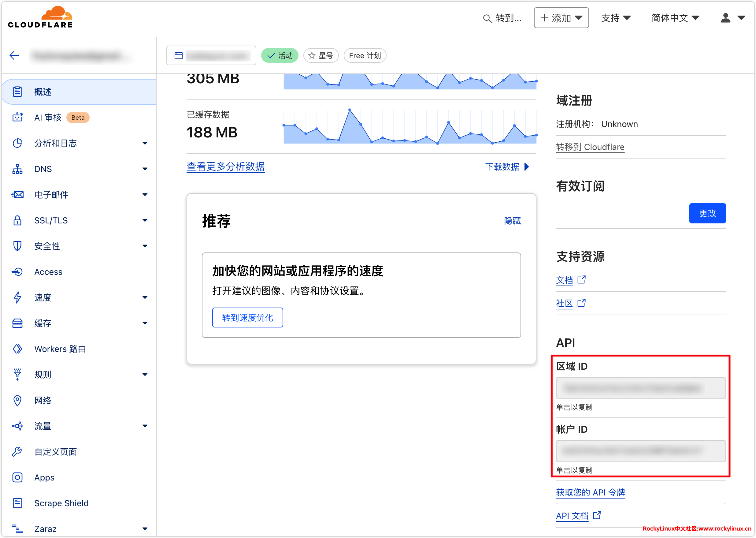Screen dimensions: 756x538
Task: Select the Access sidebar item
Action: (48, 272)
